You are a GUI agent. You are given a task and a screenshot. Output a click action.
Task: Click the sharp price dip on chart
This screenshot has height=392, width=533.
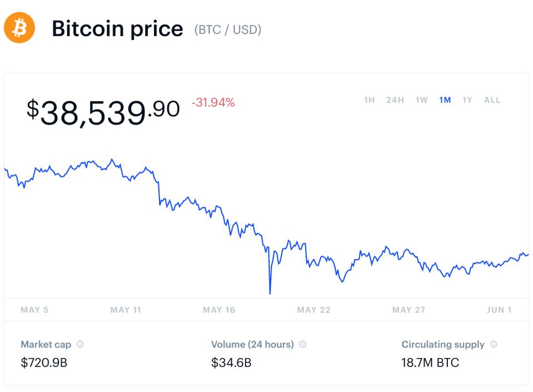pyautogui.click(x=270, y=290)
